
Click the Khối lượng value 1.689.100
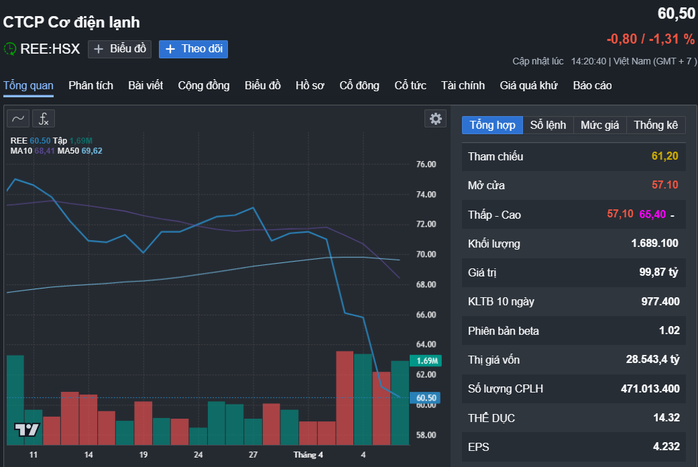click(x=654, y=244)
